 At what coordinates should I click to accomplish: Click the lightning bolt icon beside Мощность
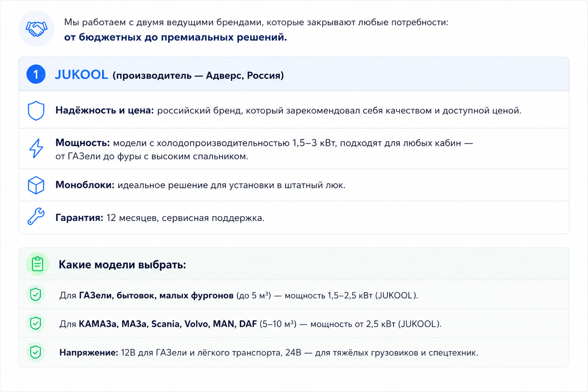pyautogui.click(x=36, y=149)
